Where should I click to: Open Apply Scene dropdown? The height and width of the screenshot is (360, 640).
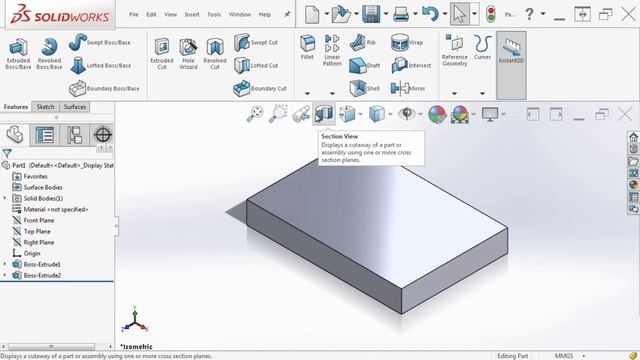[473, 114]
